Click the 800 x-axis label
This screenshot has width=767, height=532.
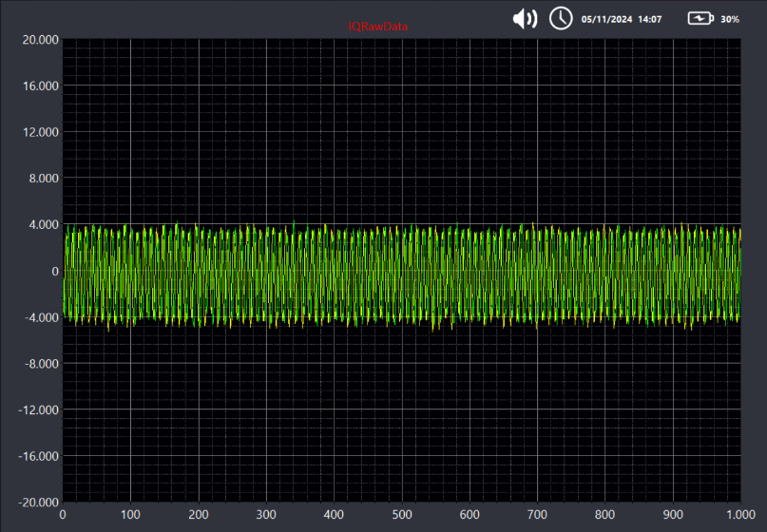(605, 514)
